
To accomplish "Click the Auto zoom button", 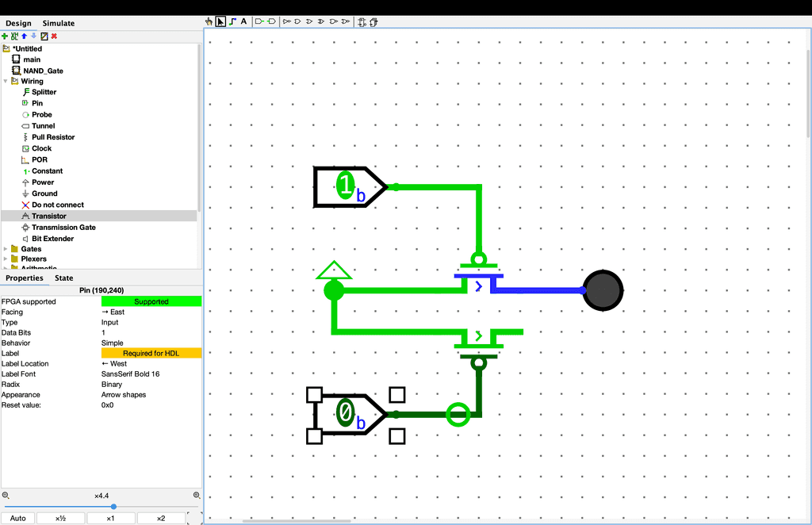I will (18, 518).
